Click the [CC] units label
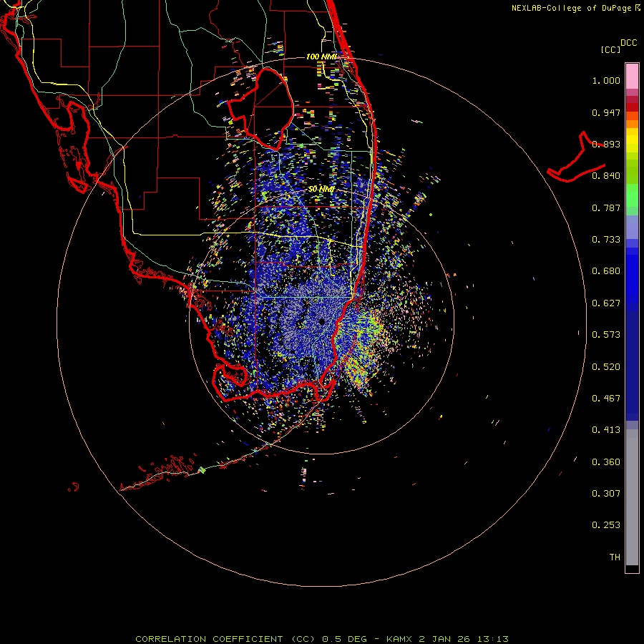The width and height of the screenshot is (644, 644). [x=610, y=49]
